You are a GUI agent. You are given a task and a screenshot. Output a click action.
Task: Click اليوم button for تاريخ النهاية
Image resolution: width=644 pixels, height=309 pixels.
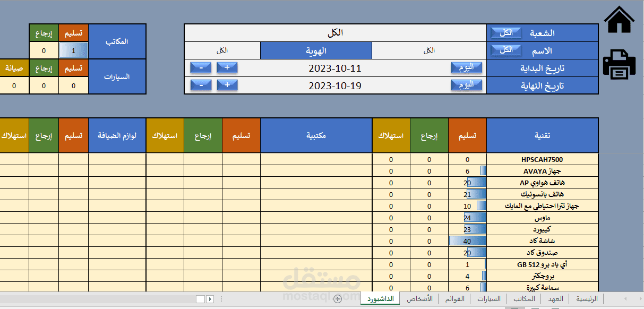(467, 85)
